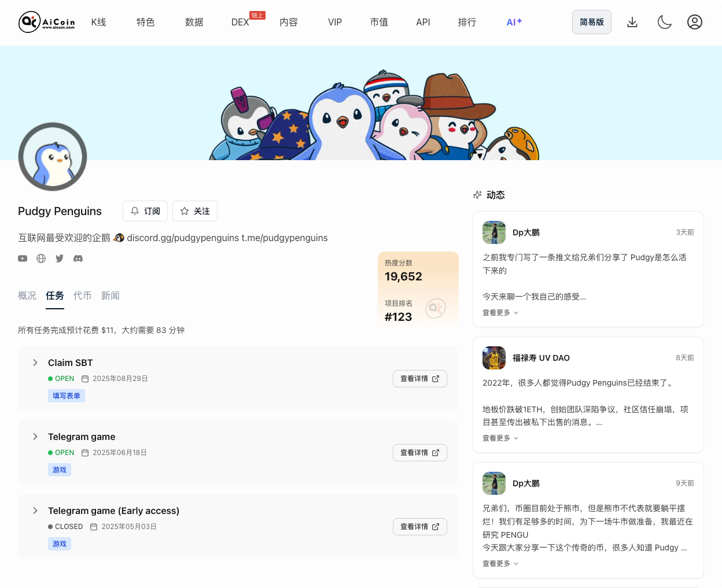Click the 填写表单 tag on Claim SBT
This screenshot has width=722, height=588.
point(67,395)
